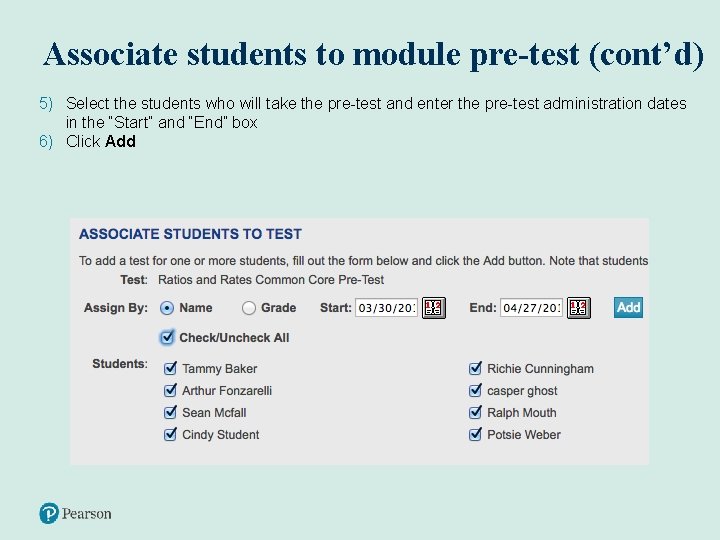
Task: Uncheck the Cindy Student checkbox
Action: 171,434
